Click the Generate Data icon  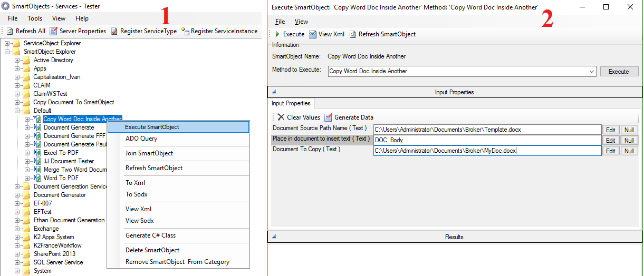[328, 117]
